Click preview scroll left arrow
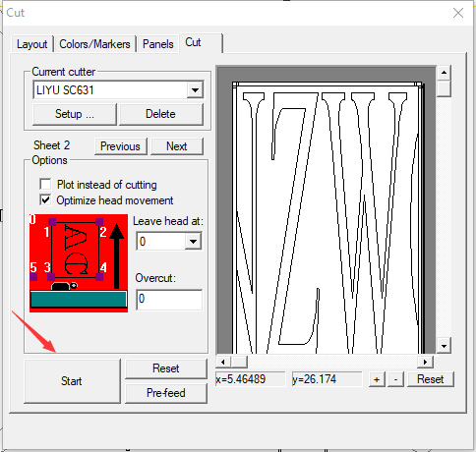Screen dimensions: 476x452 [223, 362]
